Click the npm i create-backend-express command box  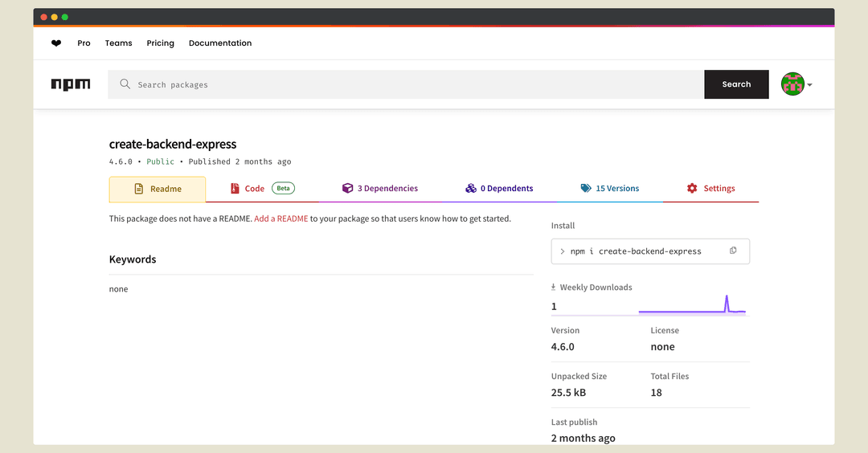coord(650,251)
